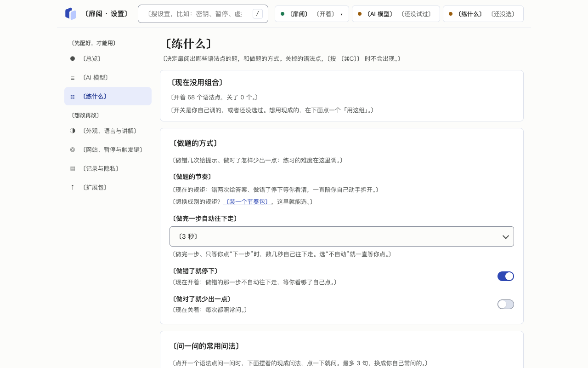The height and width of the screenshot is (368, 588).
Task: Select 练什么 in the sidebar
Action: pyautogui.click(x=108, y=96)
